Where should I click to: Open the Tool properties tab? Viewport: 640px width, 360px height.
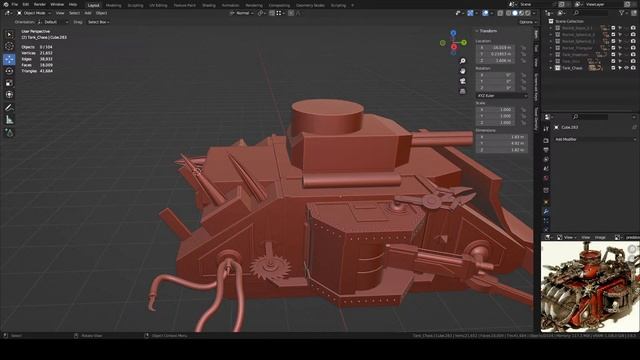pos(546,129)
